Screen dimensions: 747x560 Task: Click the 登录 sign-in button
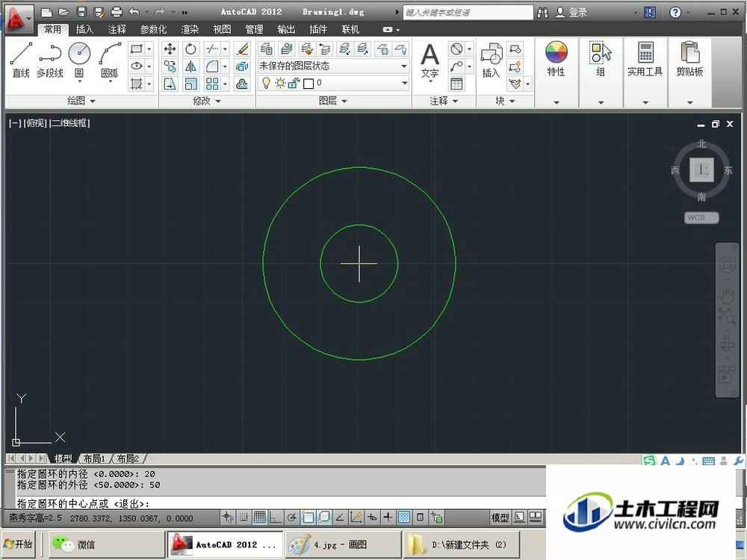(x=571, y=13)
